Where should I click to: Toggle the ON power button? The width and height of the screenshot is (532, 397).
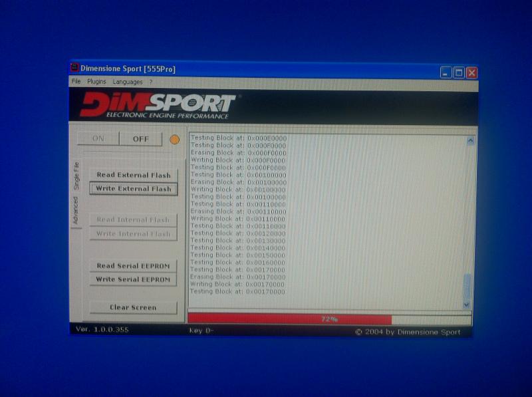point(98,138)
